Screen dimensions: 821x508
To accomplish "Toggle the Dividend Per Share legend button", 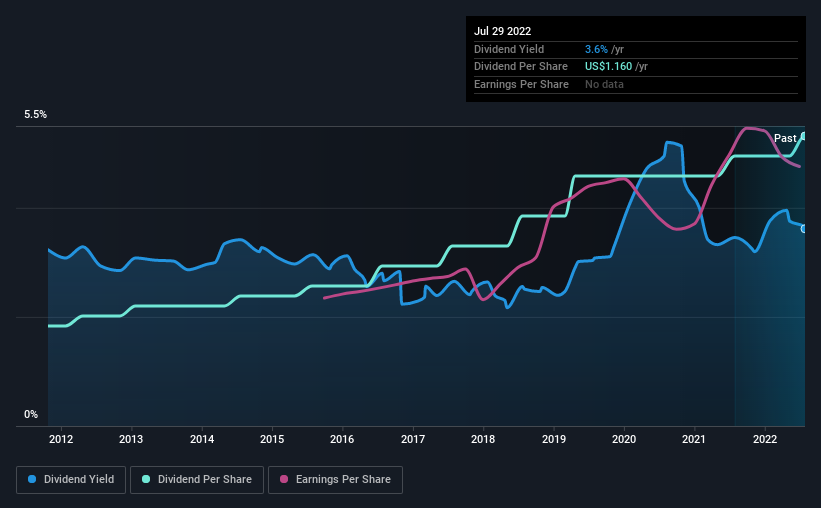I will tap(197, 480).
